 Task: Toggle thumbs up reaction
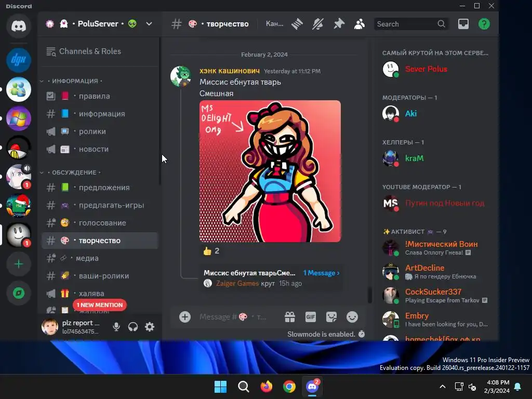[x=211, y=251]
